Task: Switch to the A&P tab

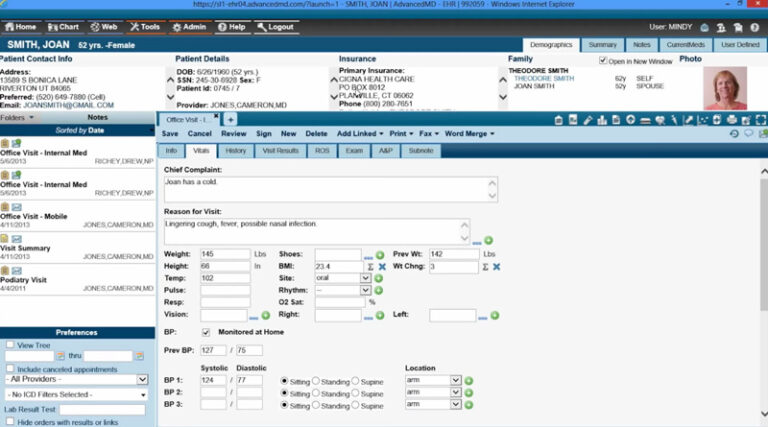Action: (385, 151)
